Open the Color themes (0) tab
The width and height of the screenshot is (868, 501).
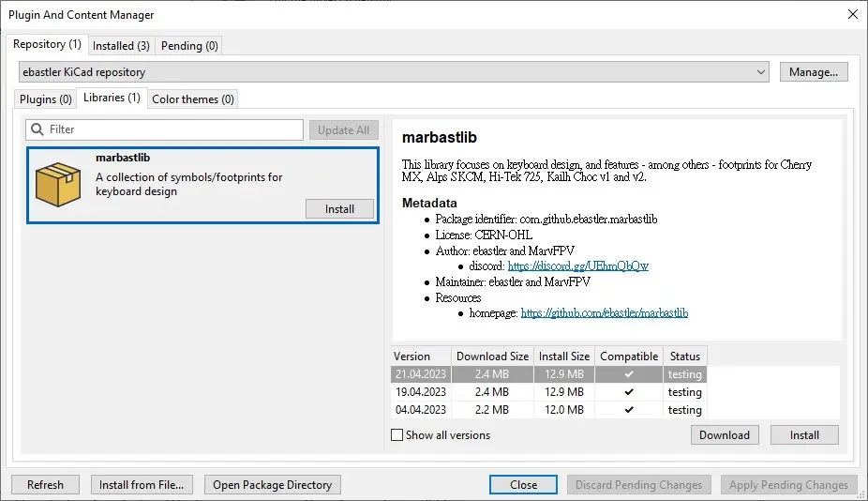click(x=193, y=99)
